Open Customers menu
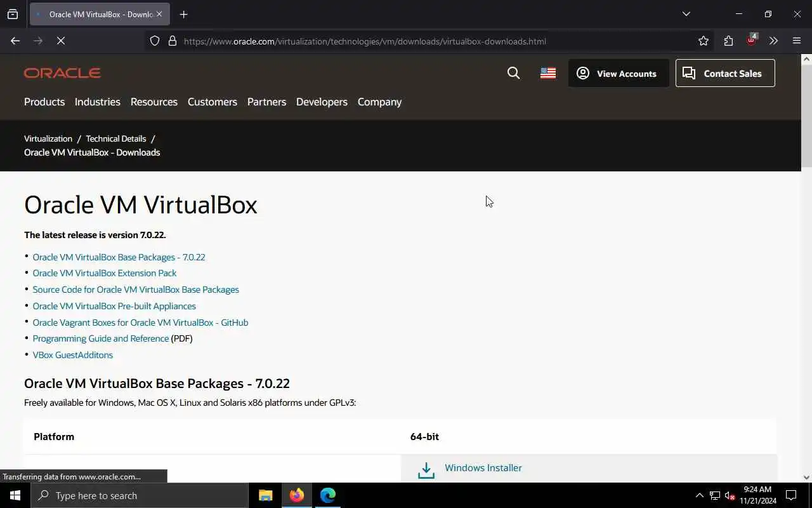 (213, 102)
